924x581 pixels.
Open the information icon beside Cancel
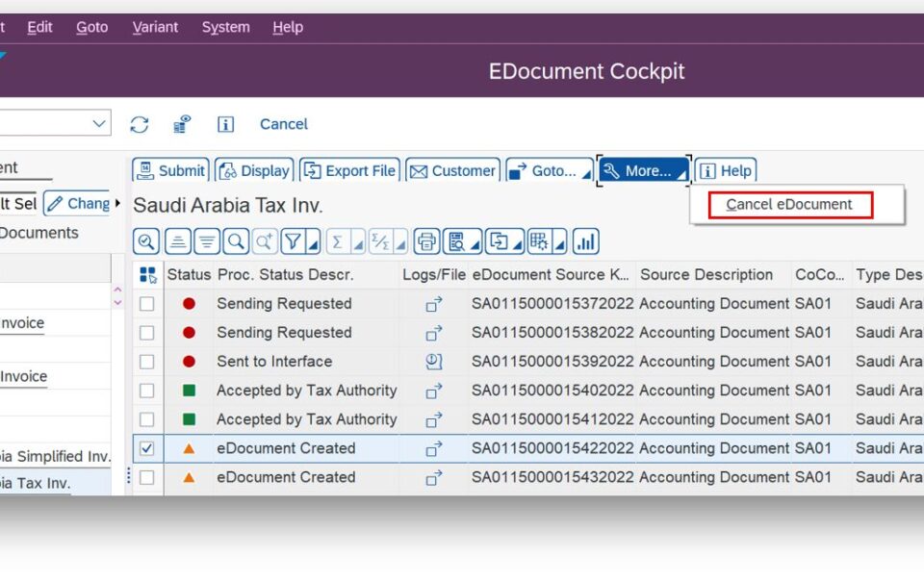(x=225, y=124)
